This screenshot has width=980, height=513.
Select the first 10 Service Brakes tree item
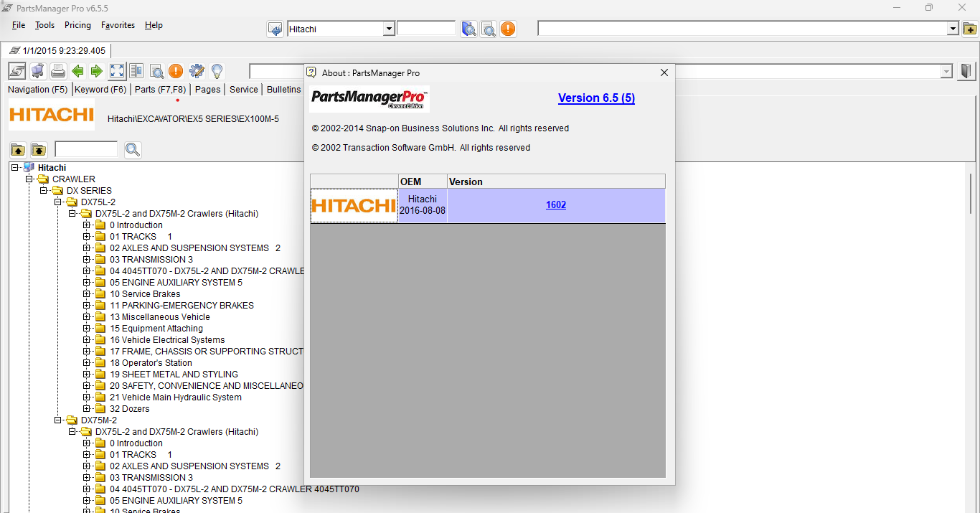145,293
